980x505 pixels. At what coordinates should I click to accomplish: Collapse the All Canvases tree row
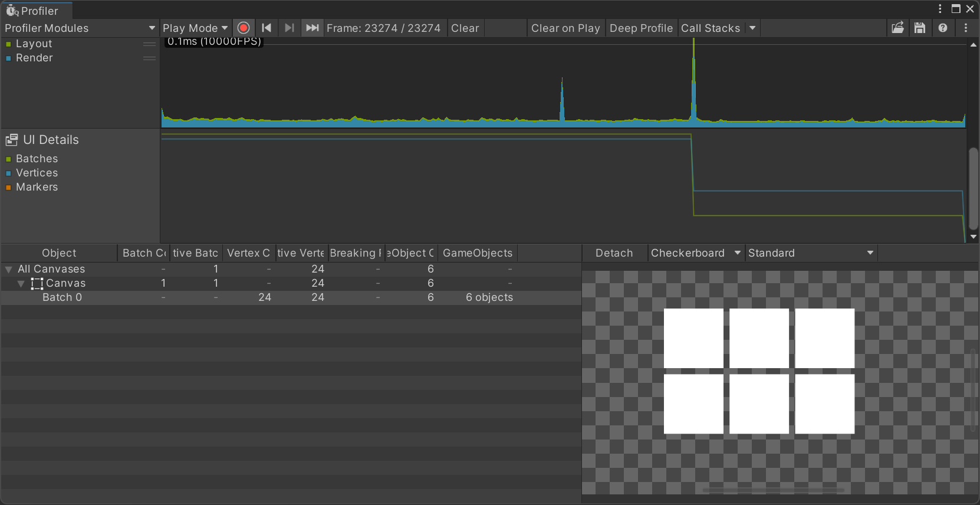[9, 269]
